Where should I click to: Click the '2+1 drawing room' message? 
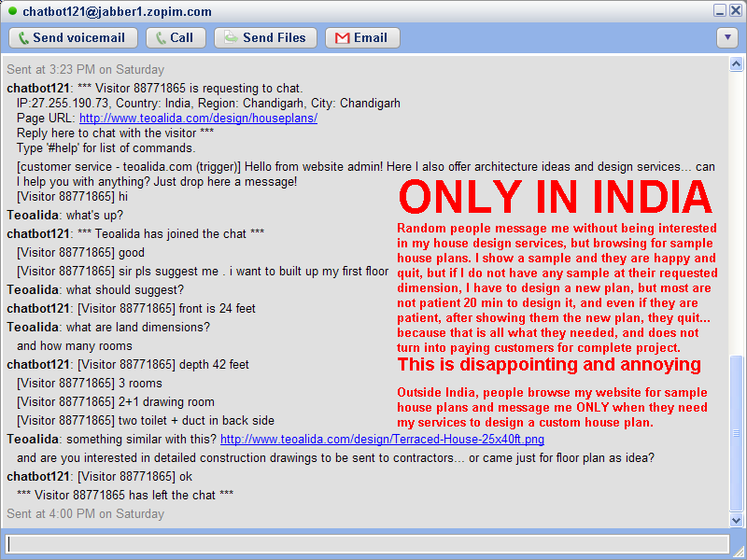coord(115,402)
